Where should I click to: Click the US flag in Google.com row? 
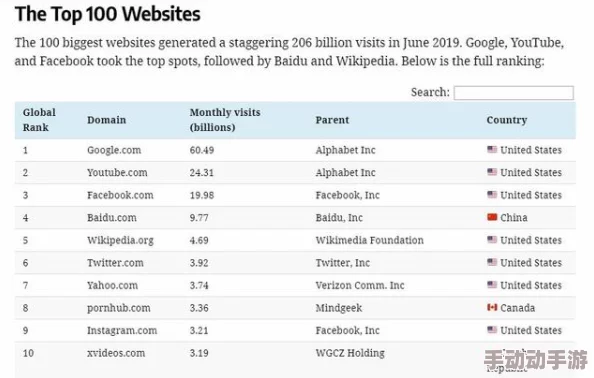(x=492, y=149)
